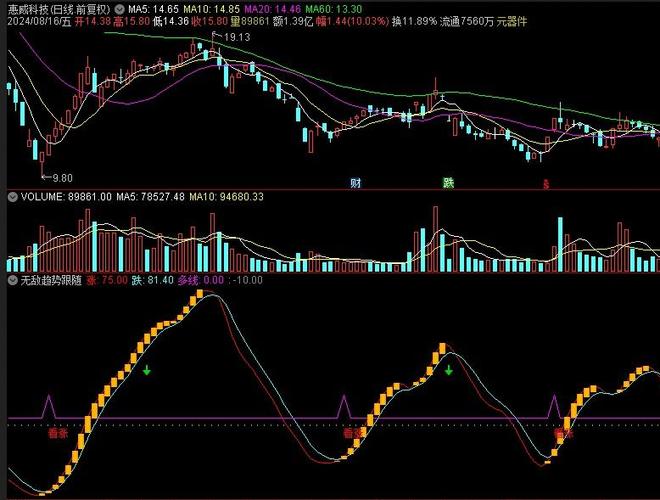Select the volume MA10: 94680.33 legend
Image resolution: width=660 pixels, height=500 pixels.
(226, 197)
